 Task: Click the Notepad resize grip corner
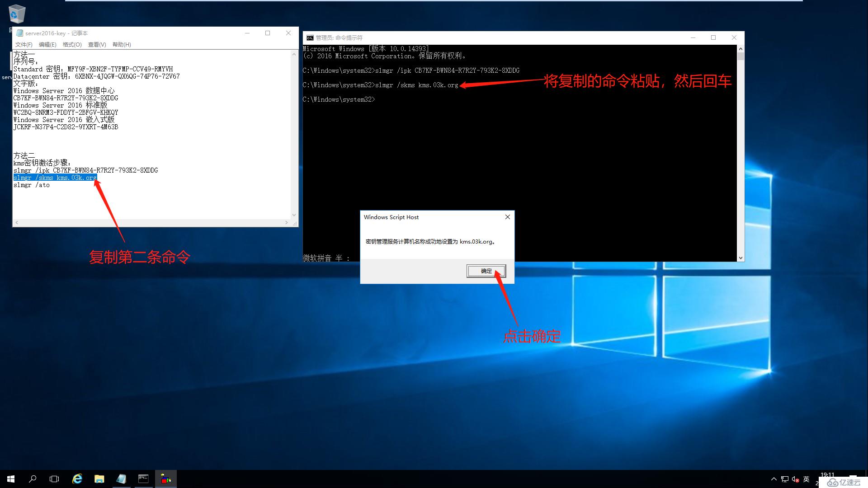(295, 223)
